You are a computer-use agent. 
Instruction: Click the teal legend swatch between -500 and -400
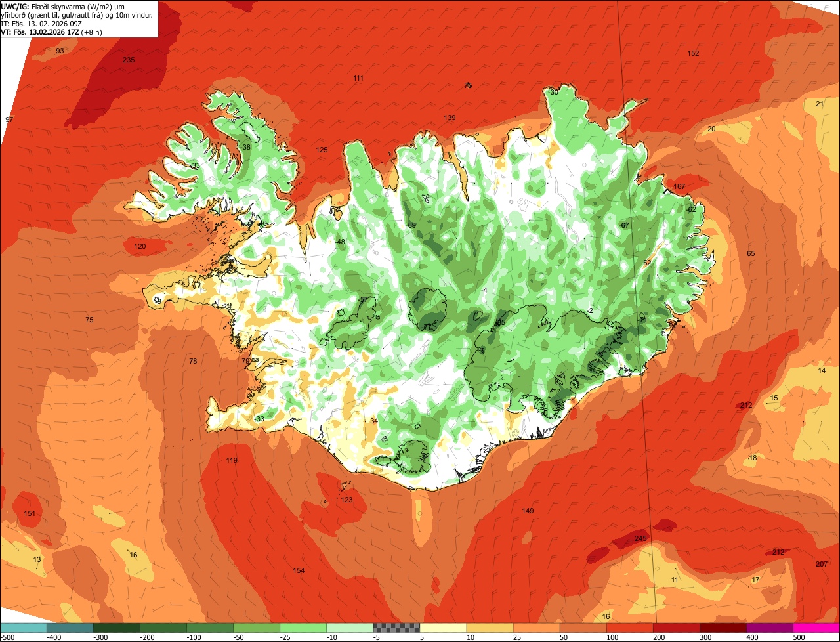pyautogui.click(x=23, y=628)
